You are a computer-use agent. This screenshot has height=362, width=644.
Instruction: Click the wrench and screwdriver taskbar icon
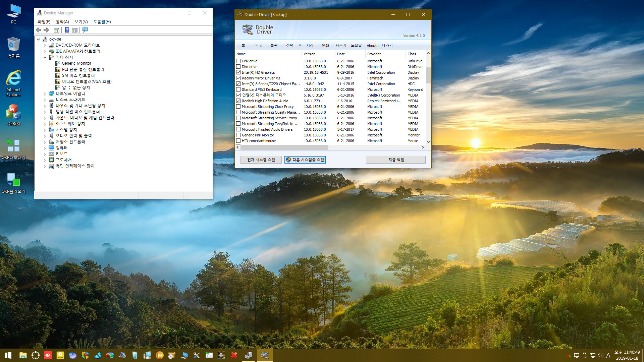197,355
